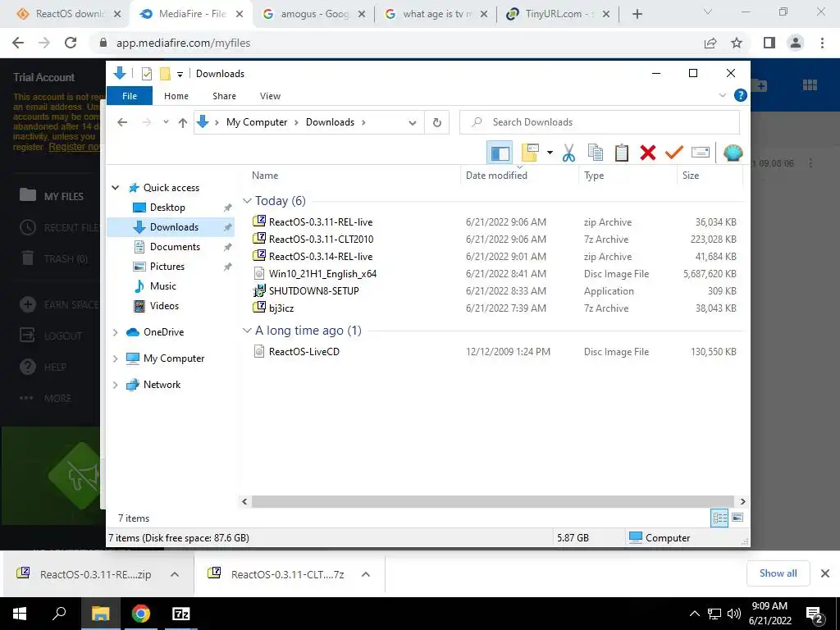Open the Home ribbon tab
This screenshot has height=630, width=840.
[x=176, y=96]
